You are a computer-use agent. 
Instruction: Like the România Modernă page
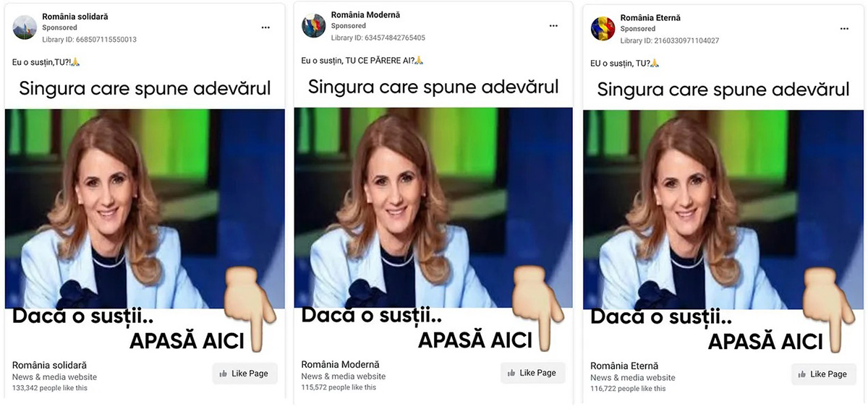[533, 373]
